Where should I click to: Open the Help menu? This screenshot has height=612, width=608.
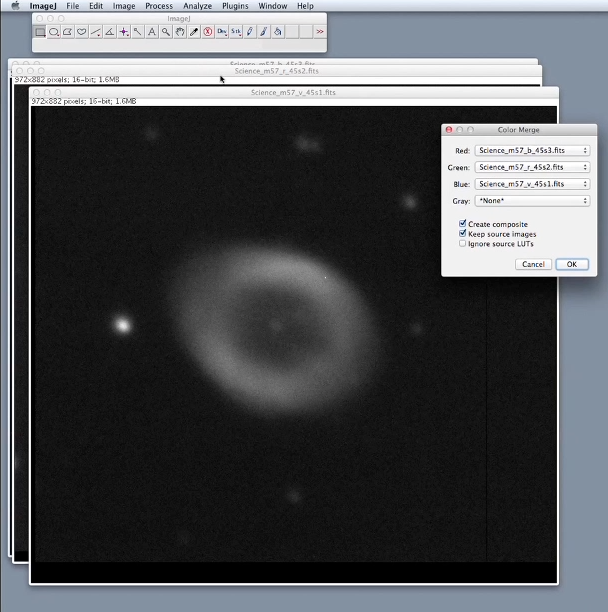[x=305, y=6]
